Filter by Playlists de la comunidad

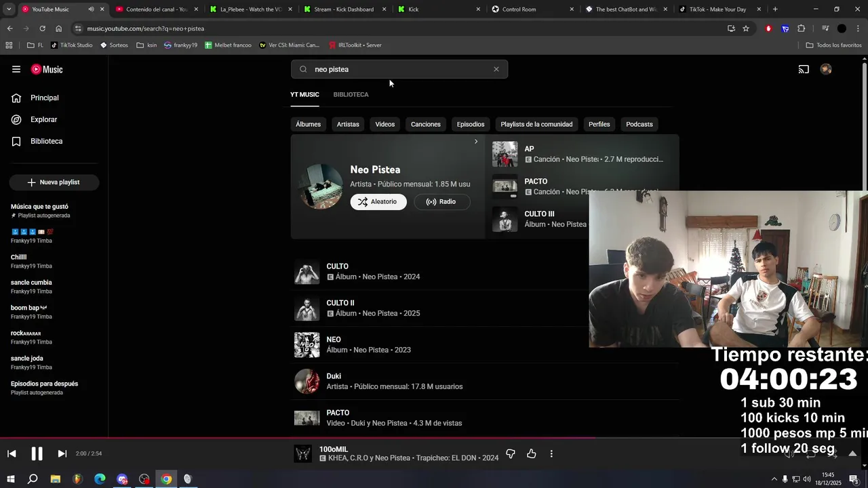(536, 124)
